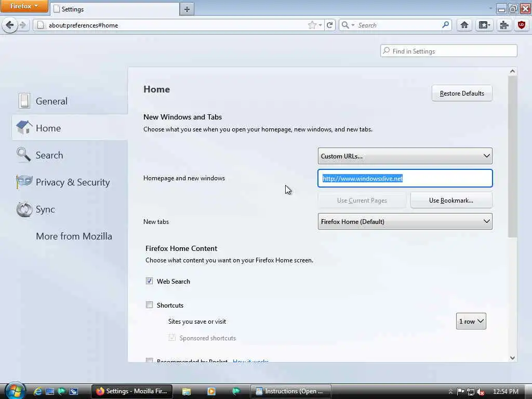Bookmark this page with the star icon
Screen dimensions: 532x399
pyautogui.click(x=312, y=25)
